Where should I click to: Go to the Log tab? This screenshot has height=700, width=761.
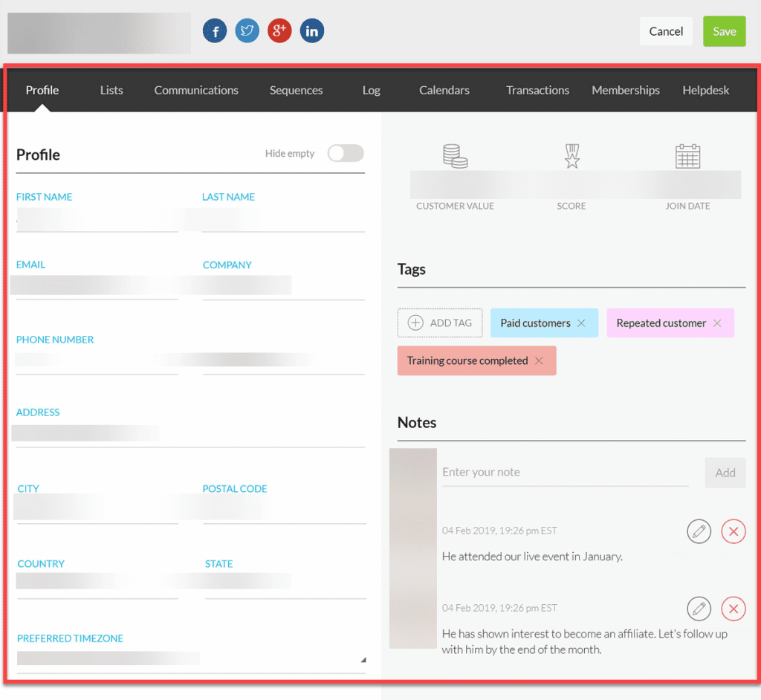(x=372, y=91)
